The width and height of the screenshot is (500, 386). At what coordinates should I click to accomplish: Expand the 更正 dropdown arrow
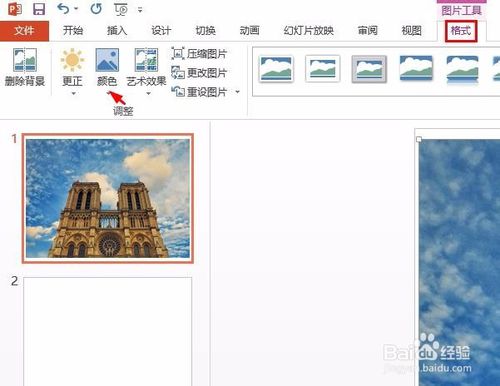[x=73, y=94]
